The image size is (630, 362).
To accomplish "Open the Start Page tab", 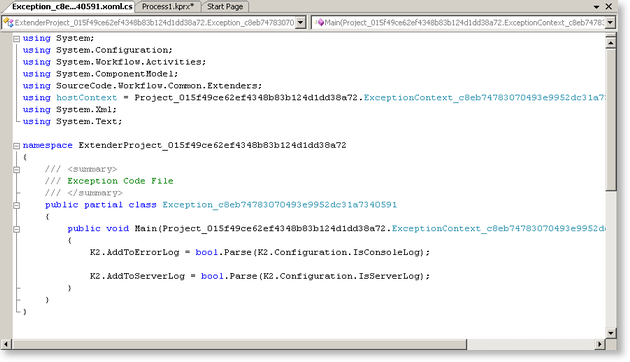I will tap(225, 6).
